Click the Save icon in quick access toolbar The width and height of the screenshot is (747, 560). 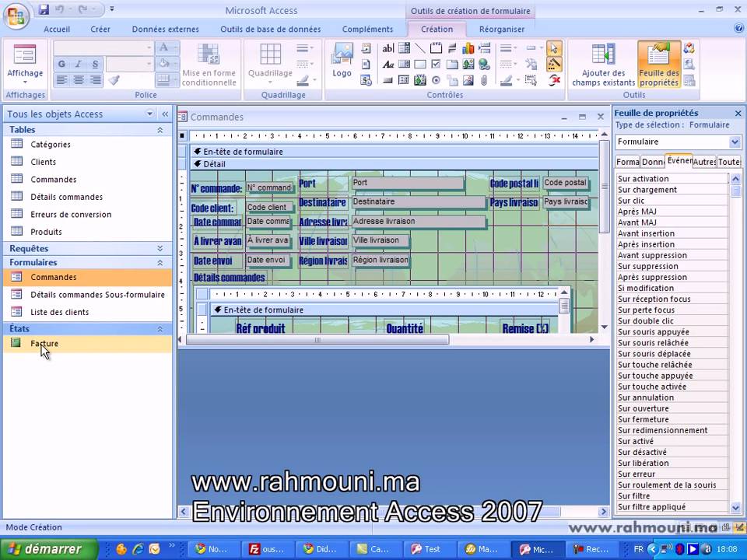tap(44, 9)
